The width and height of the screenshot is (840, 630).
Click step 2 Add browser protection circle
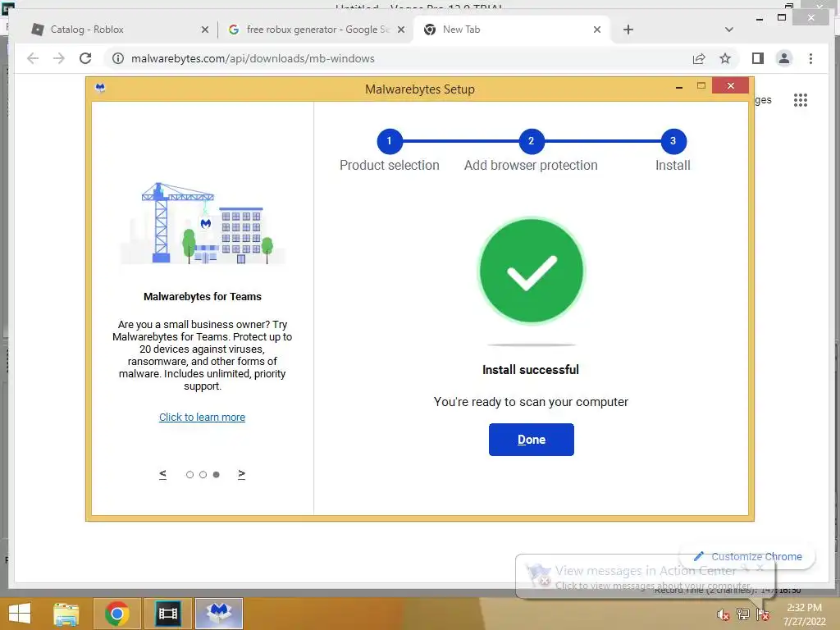click(532, 141)
